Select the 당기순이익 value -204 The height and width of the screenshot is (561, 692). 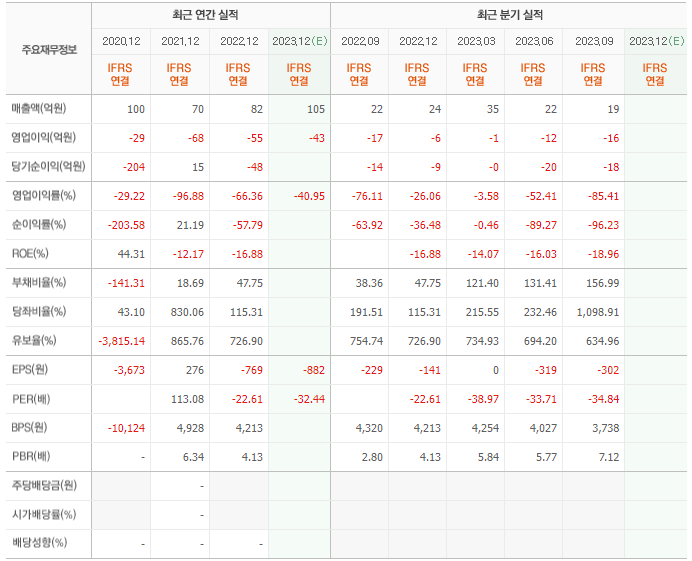click(134, 167)
